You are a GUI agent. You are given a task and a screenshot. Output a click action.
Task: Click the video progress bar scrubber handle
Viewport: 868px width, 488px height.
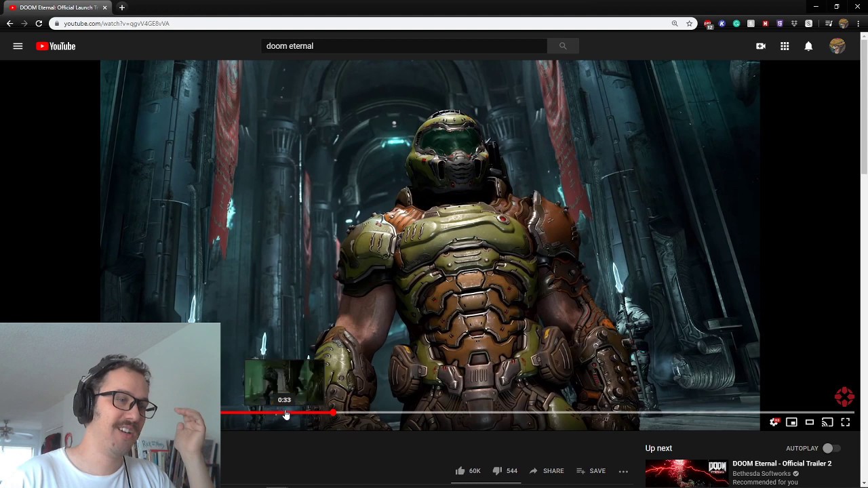[333, 412]
